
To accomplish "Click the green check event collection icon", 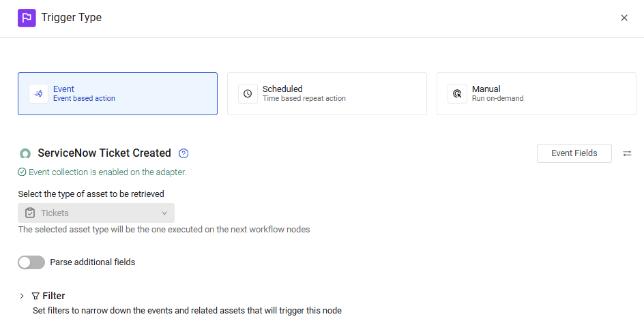I will click(23, 172).
